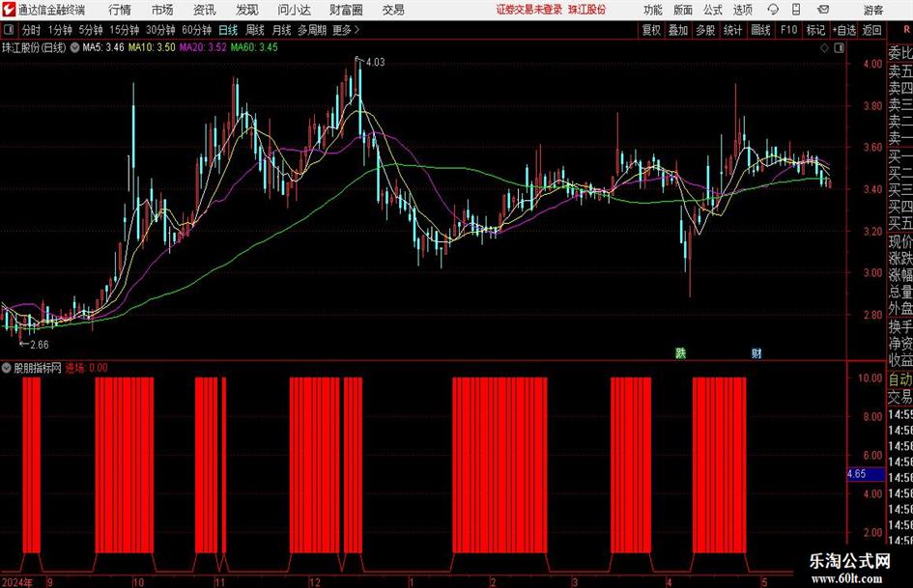Image resolution: width=913 pixels, height=588 pixels.
Task: Switch to 60分钟 chart period
Action: coord(196,30)
